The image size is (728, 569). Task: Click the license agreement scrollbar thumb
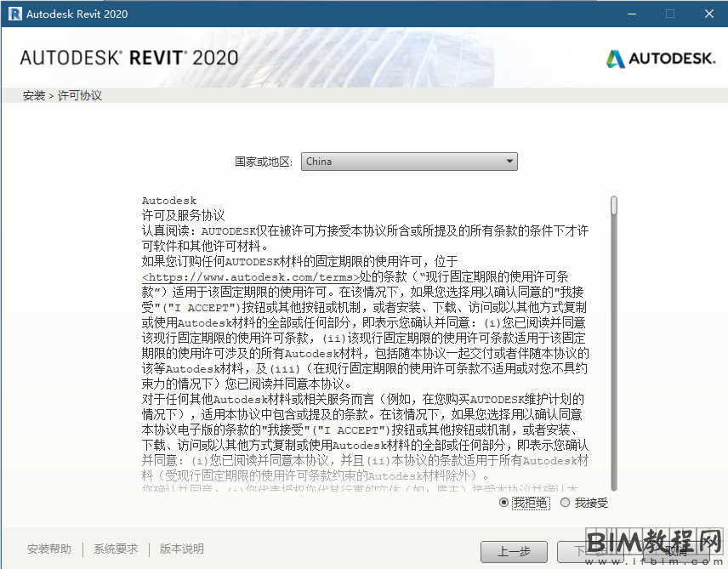point(614,205)
